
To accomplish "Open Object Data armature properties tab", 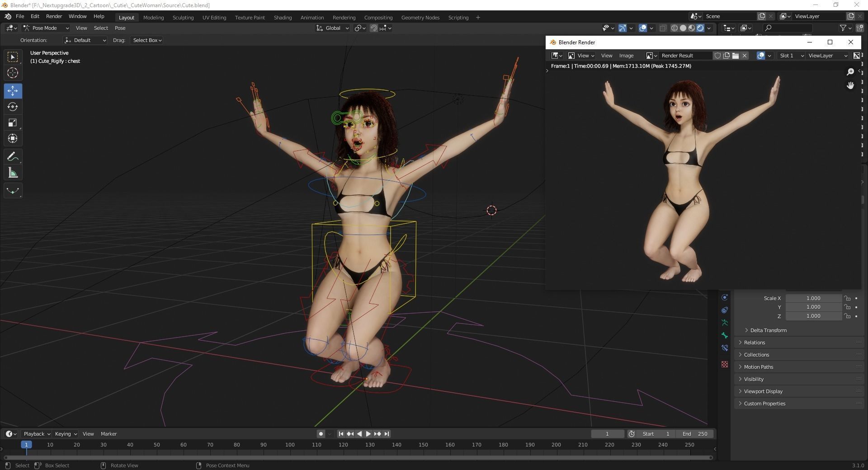I will pos(725,323).
